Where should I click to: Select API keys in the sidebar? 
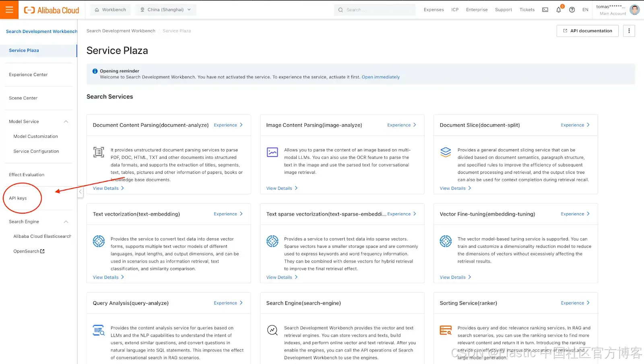pyautogui.click(x=18, y=198)
